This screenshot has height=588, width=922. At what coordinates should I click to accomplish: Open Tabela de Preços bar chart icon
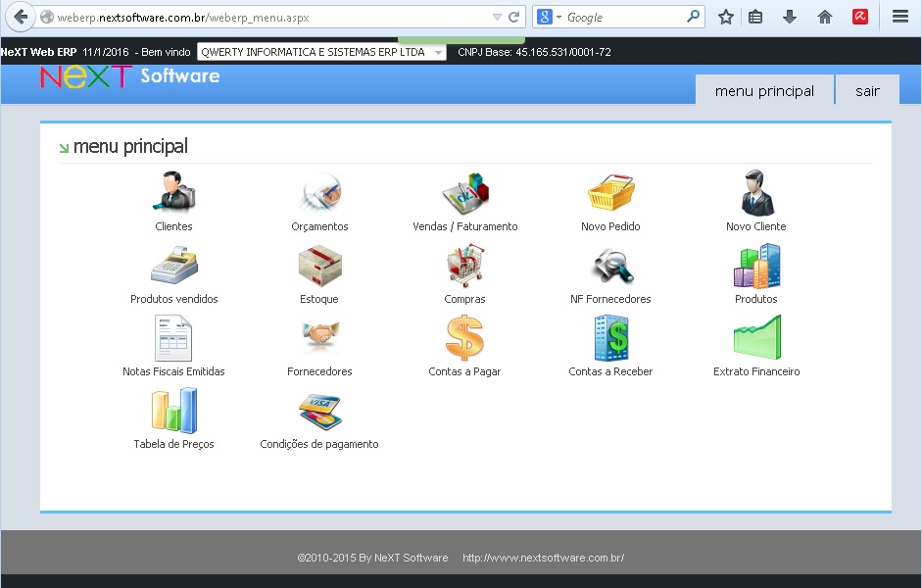[174, 411]
